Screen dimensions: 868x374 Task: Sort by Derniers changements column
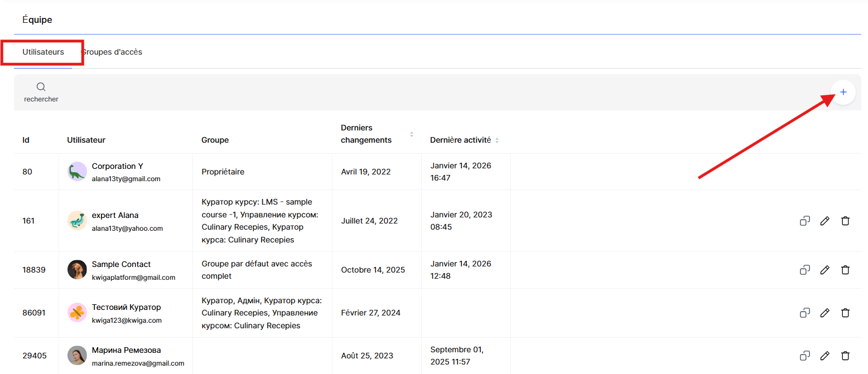click(412, 134)
